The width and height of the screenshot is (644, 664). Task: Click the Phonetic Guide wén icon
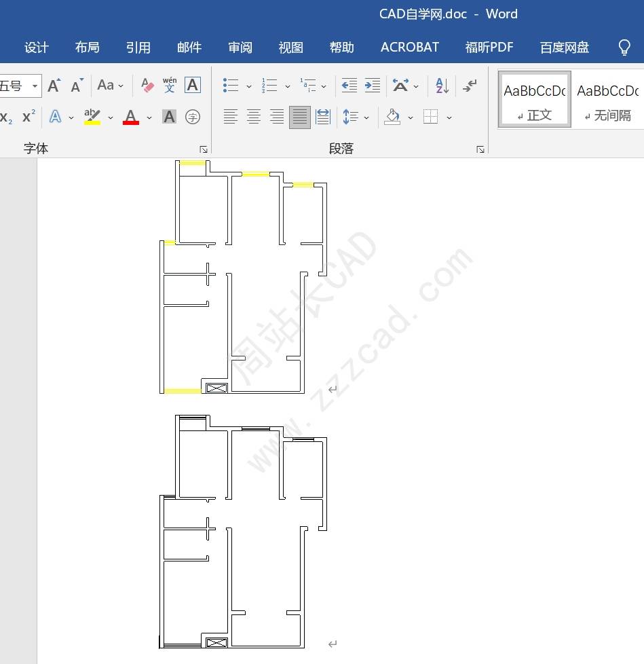[170, 86]
